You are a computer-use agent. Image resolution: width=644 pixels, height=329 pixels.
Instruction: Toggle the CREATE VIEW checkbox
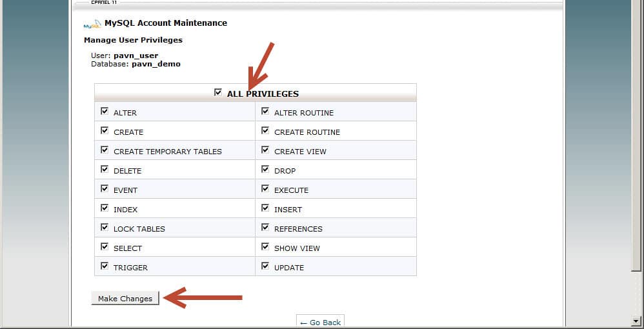click(265, 150)
